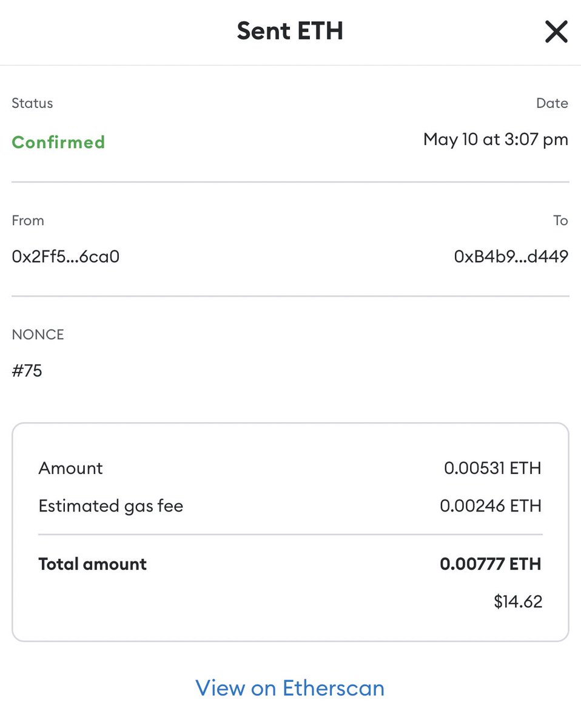Image resolution: width=581 pixels, height=728 pixels.
Task: Click the From label
Action: click(x=28, y=220)
